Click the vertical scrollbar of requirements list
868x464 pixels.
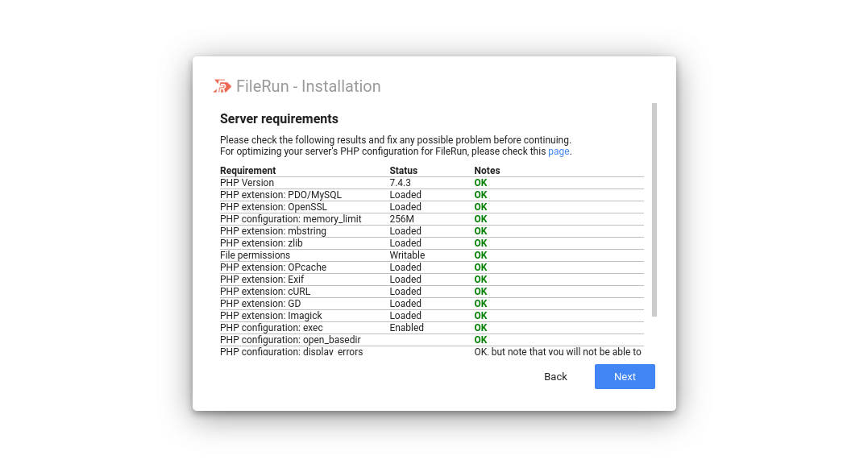point(654,209)
